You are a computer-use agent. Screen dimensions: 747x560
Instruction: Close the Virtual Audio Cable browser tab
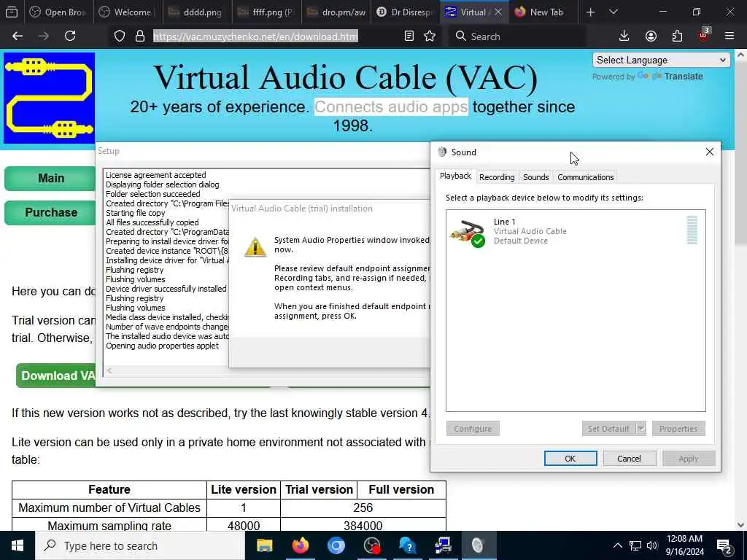click(x=498, y=12)
